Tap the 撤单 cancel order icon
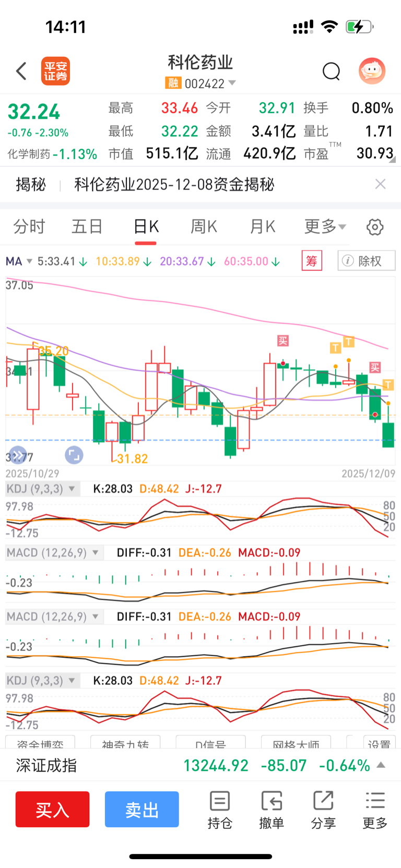The height and width of the screenshot is (868, 401). (272, 810)
